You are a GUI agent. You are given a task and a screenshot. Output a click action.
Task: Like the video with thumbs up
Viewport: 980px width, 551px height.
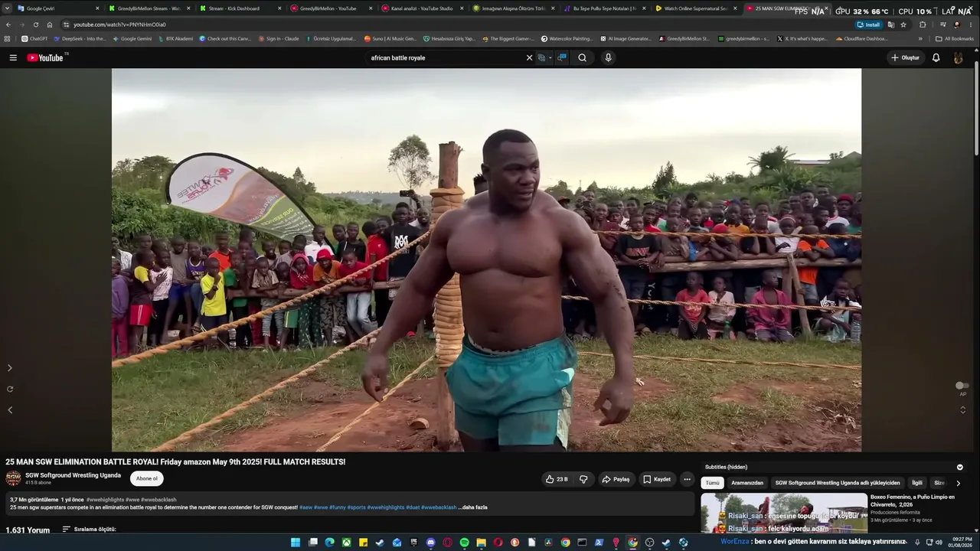point(557,479)
